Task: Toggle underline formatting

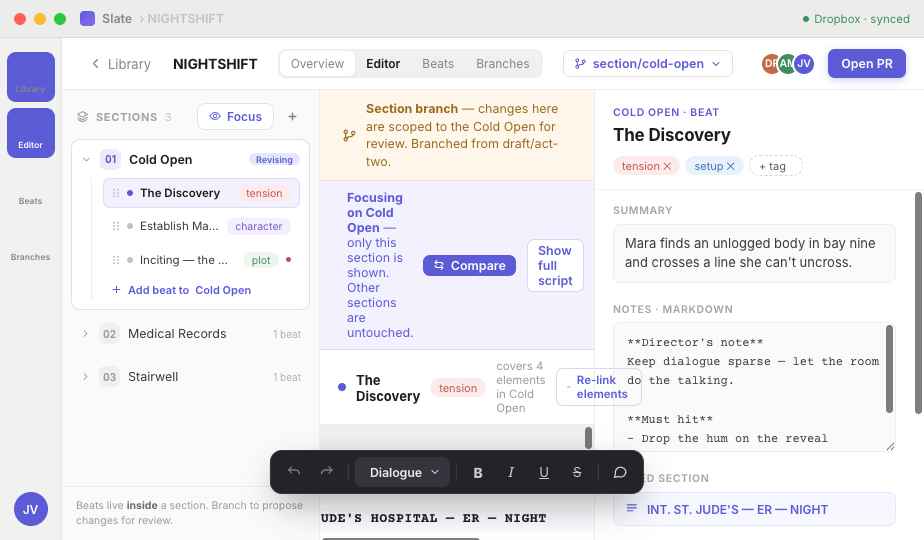Action: click(544, 472)
